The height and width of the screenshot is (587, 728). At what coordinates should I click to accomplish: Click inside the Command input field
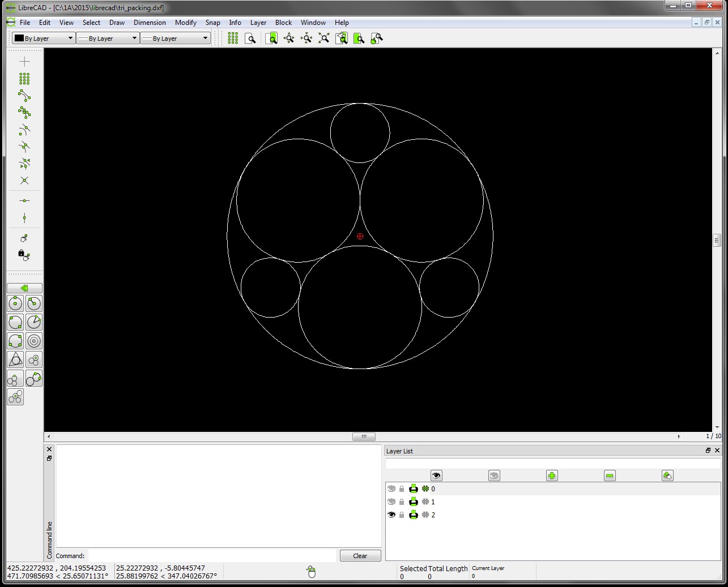click(212, 555)
